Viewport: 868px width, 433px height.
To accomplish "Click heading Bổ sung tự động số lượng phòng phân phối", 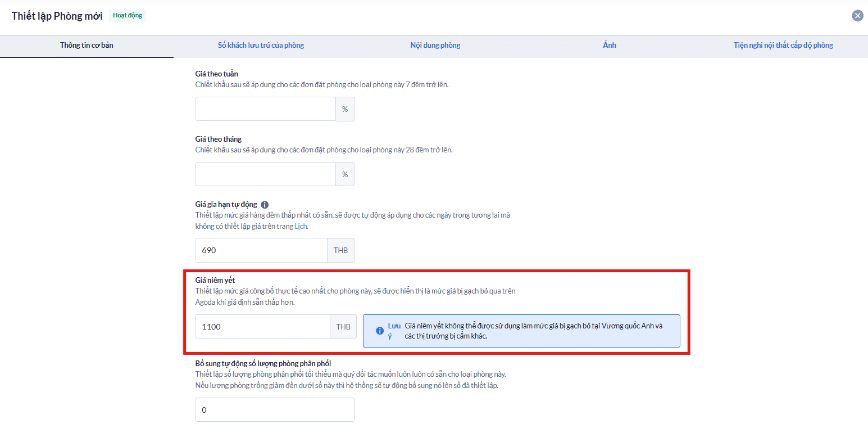I will (x=263, y=364).
